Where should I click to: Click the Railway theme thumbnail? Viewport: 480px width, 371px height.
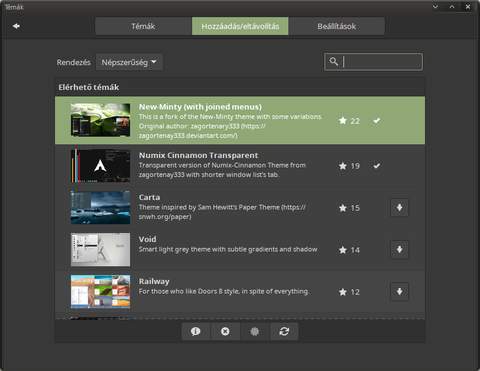(x=100, y=291)
